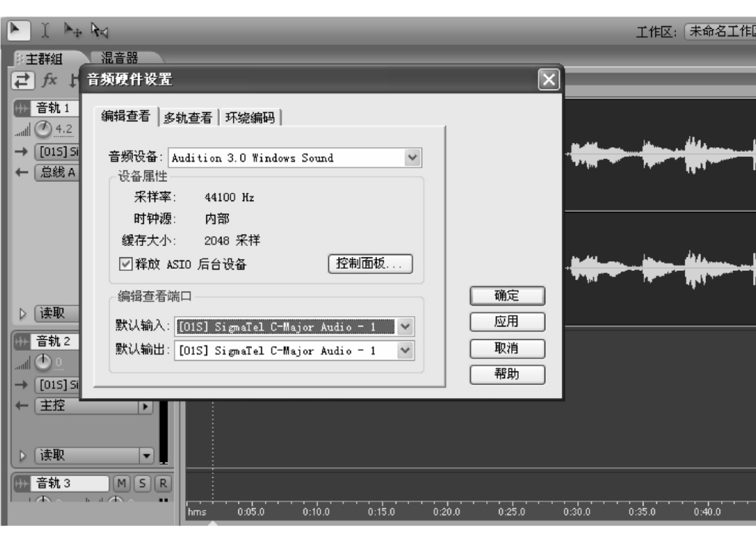
Task: Select the upper waveform channel in 音轨 1
Action: (660, 155)
